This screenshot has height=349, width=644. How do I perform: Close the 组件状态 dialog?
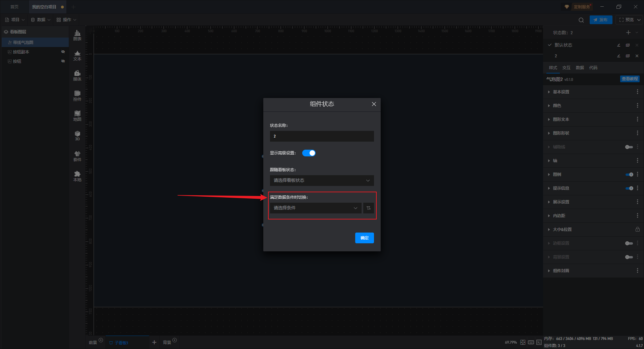(374, 104)
